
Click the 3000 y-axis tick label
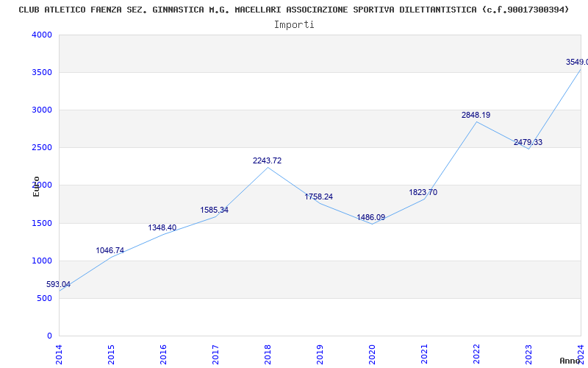tap(42, 110)
